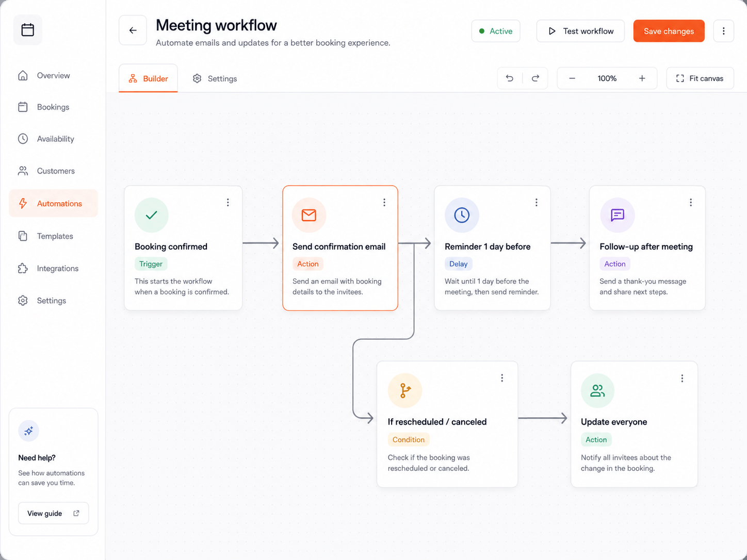Run Test workflow
This screenshot has width=747, height=560.
coord(580,31)
